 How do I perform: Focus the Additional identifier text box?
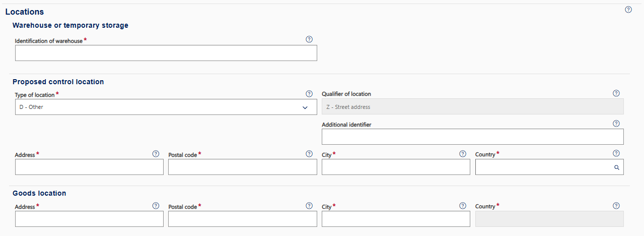click(472, 137)
